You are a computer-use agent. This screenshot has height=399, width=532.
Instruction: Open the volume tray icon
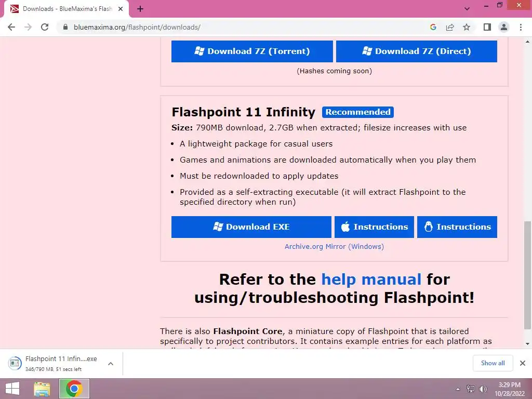[483, 389]
